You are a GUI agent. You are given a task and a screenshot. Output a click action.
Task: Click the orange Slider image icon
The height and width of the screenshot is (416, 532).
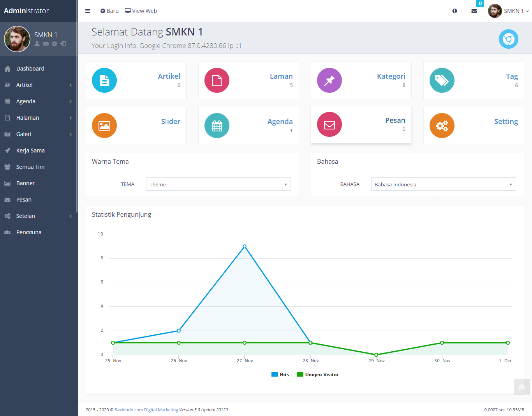click(104, 126)
